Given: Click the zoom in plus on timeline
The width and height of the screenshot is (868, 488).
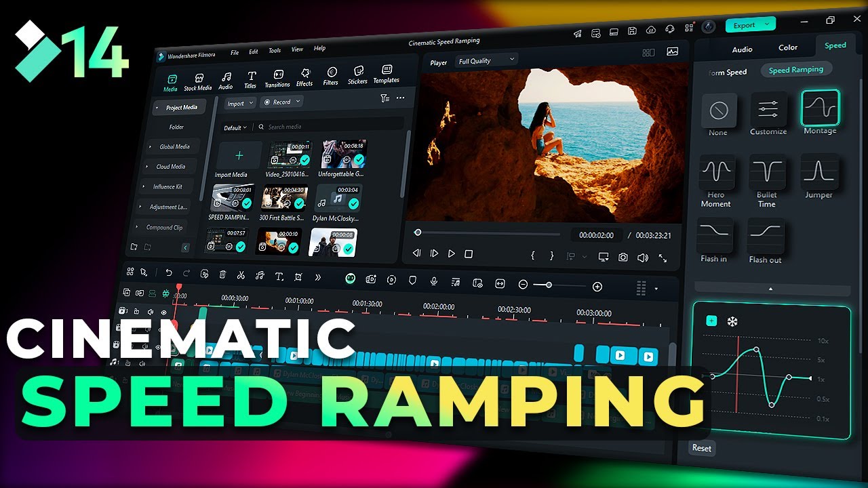Looking at the screenshot, I should pyautogui.click(x=597, y=287).
